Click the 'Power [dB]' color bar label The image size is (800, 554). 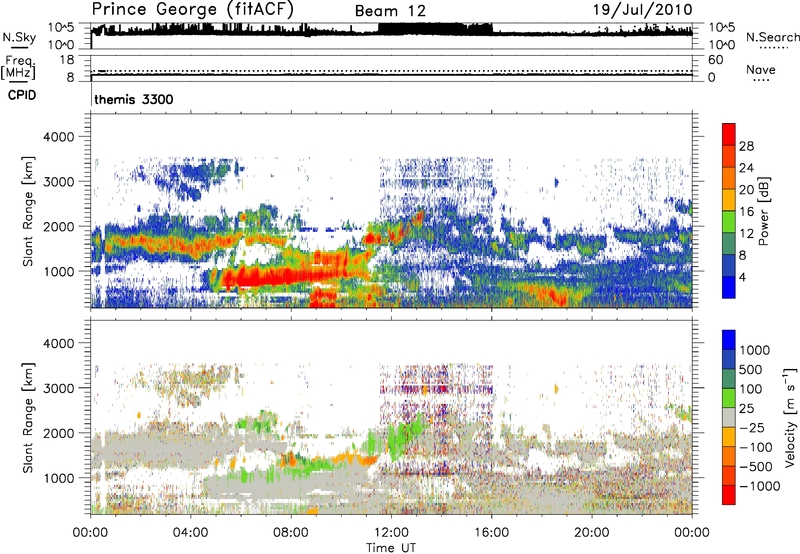point(763,211)
